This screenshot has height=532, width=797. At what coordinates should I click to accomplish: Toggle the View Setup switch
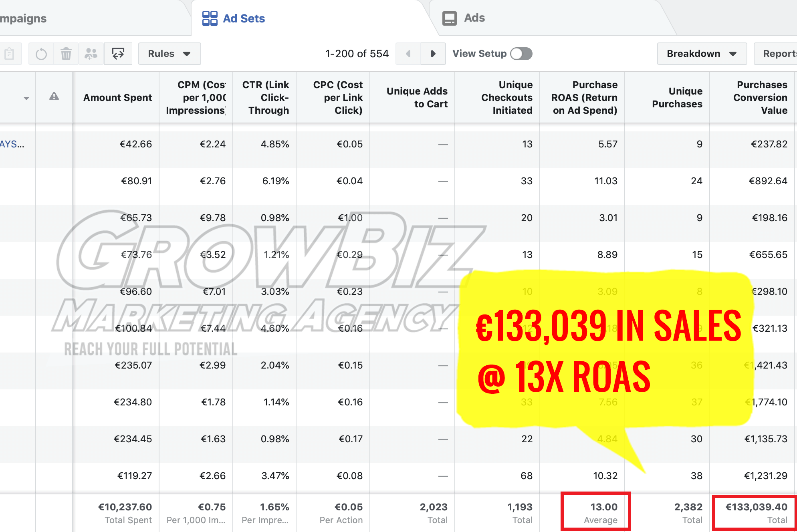[521, 54]
